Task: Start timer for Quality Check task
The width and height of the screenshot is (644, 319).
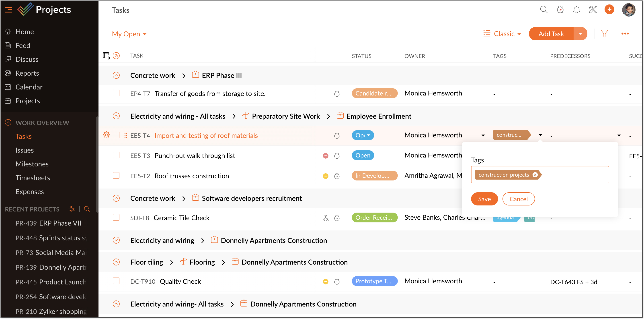Action: (x=337, y=282)
